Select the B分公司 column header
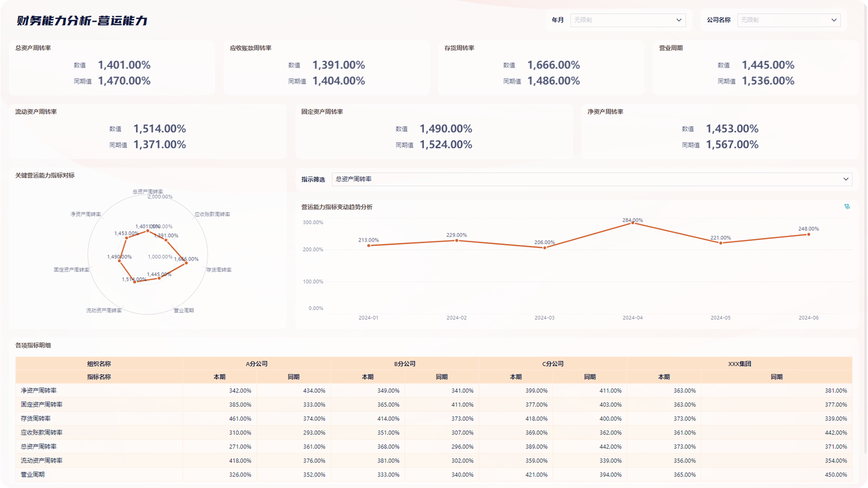Viewport: 868px width, 488px height. point(404,364)
